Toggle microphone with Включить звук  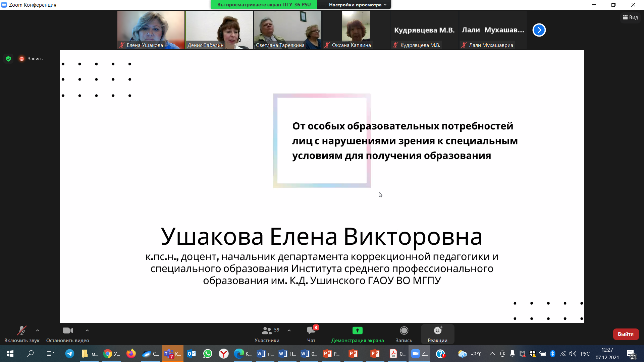tap(22, 331)
